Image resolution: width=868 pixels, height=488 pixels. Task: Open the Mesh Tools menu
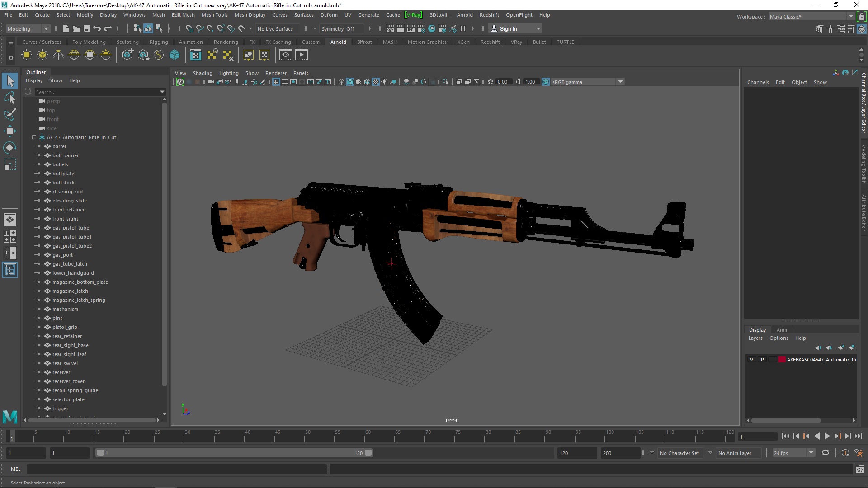tap(214, 15)
